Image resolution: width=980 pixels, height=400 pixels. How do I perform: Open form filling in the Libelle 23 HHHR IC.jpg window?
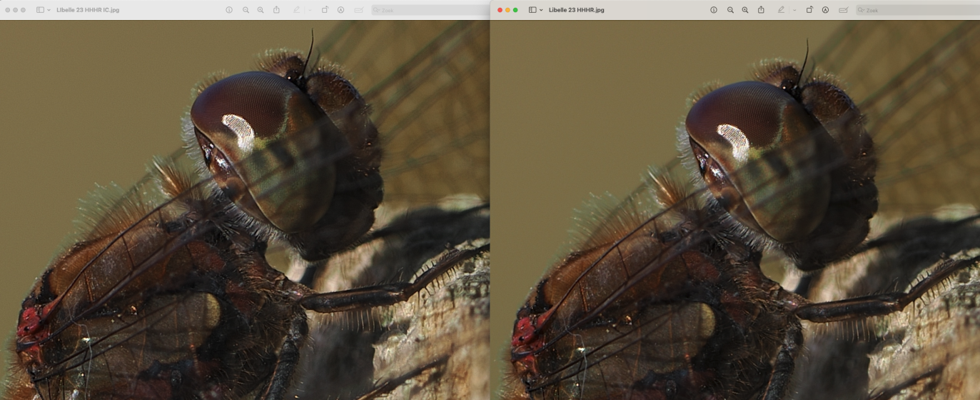pyautogui.click(x=358, y=10)
